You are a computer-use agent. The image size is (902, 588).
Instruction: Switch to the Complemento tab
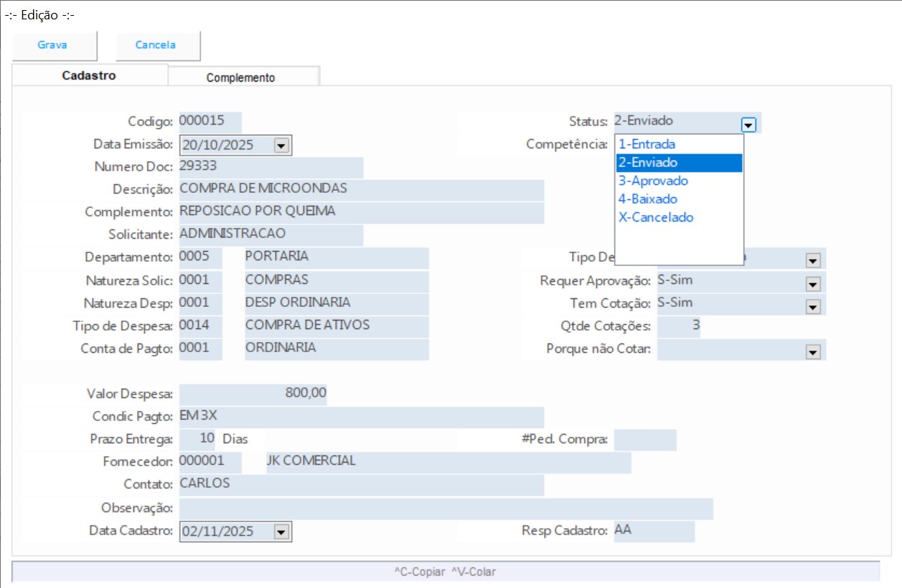point(241,77)
